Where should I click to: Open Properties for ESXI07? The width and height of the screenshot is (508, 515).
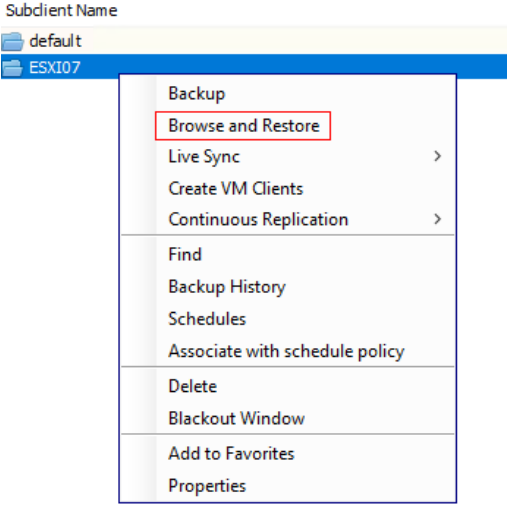click(207, 486)
